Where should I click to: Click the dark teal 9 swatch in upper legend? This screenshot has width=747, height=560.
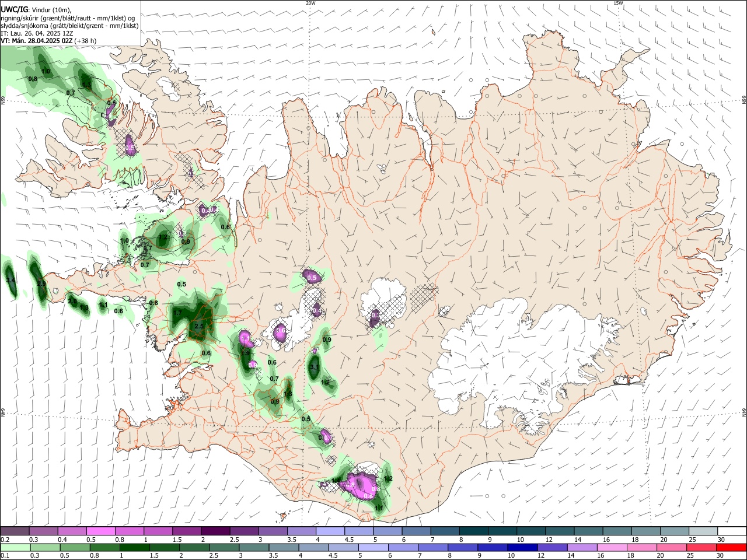[x=502, y=531]
